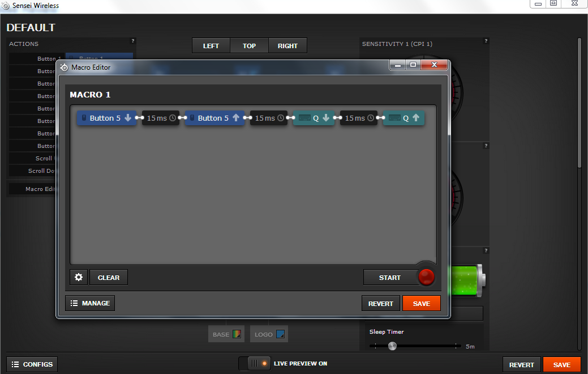Open the MANAGE macros list
The height and width of the screenshot is (374, 588).
click(90, 303)
